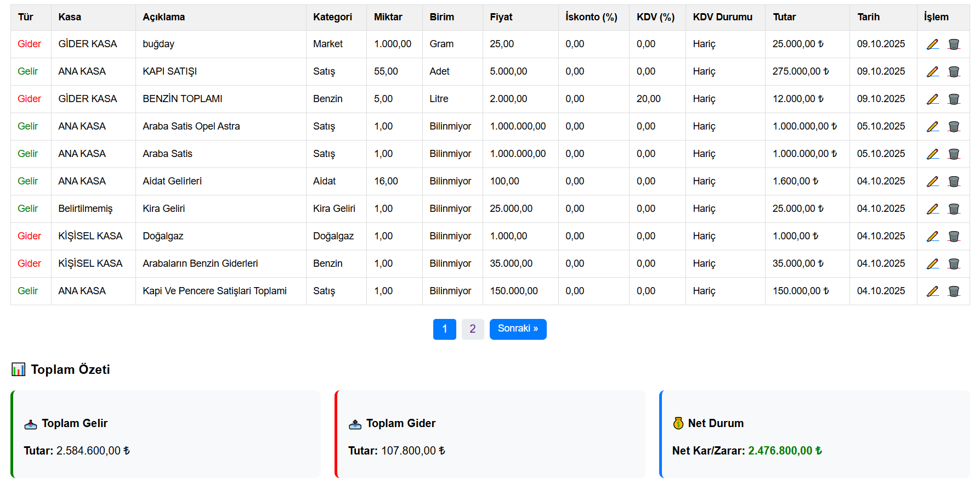The image size is (980, 488).
Task: Delete the BENZİN TOPLAMI entry via trash icon
Action: (954, 99)
